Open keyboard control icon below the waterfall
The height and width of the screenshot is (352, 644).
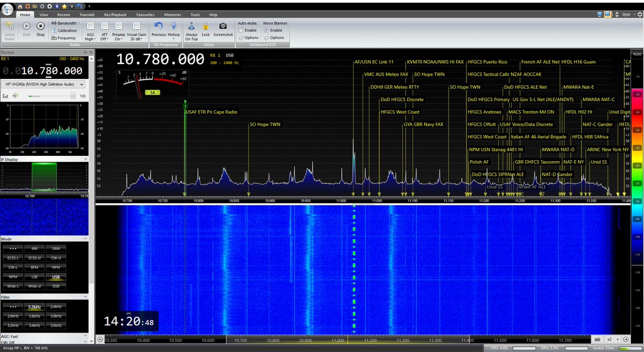597,339
